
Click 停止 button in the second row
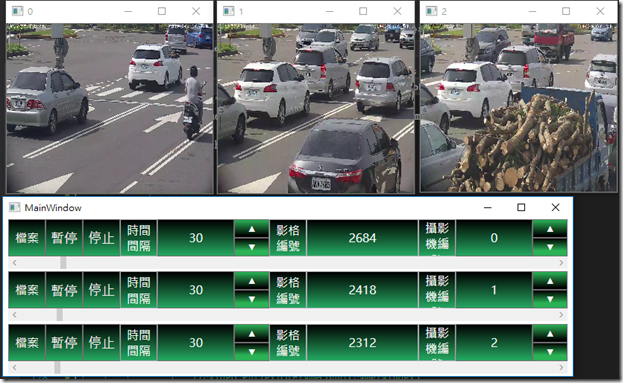(x=101, y=290)
